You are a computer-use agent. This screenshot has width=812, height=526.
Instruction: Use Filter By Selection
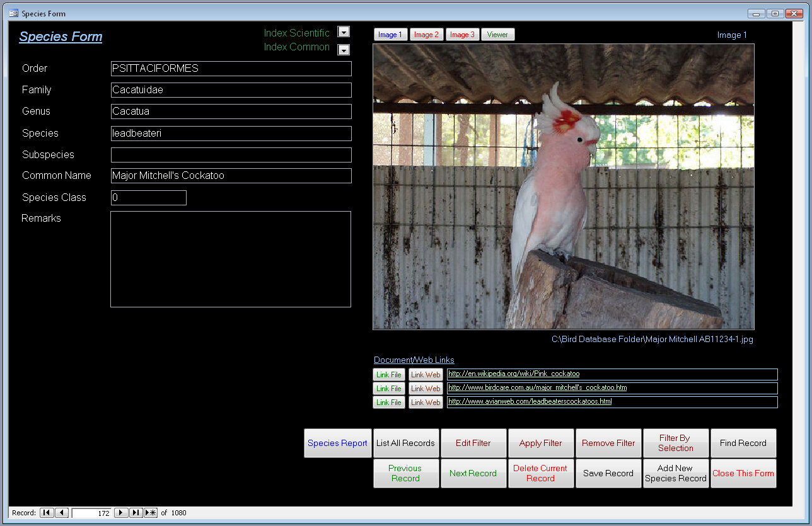pos(676,443)
